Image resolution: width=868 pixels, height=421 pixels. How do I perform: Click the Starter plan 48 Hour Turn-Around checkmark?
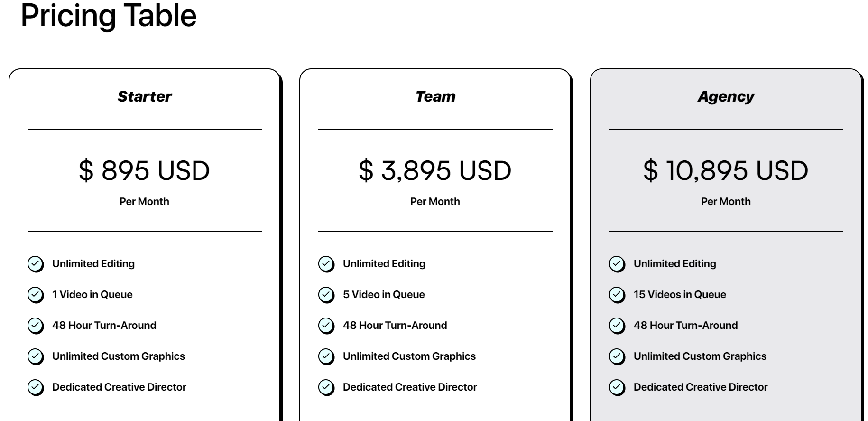click(x=36, y=326)
